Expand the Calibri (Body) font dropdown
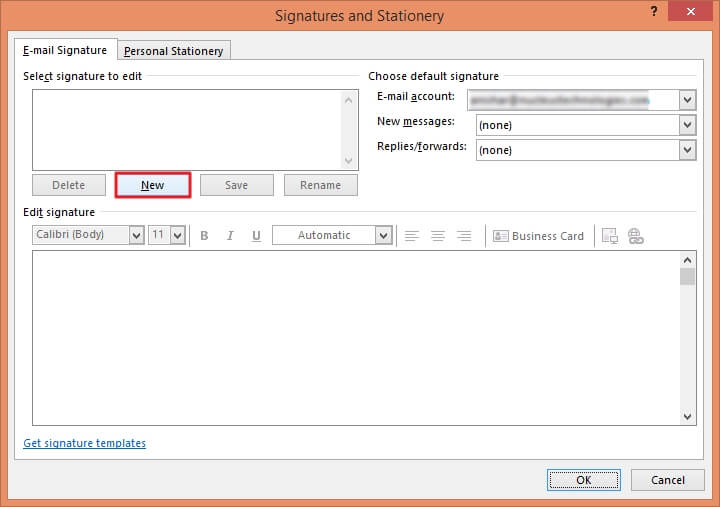The image size is (720, 507). tap(136, 236)
